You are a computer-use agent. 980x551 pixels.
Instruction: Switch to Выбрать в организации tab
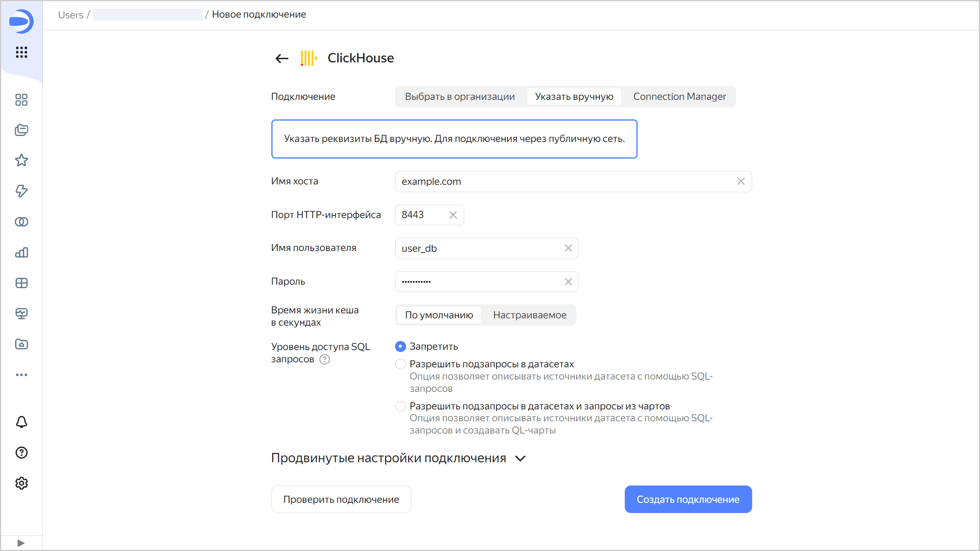(x=460, y=96)
